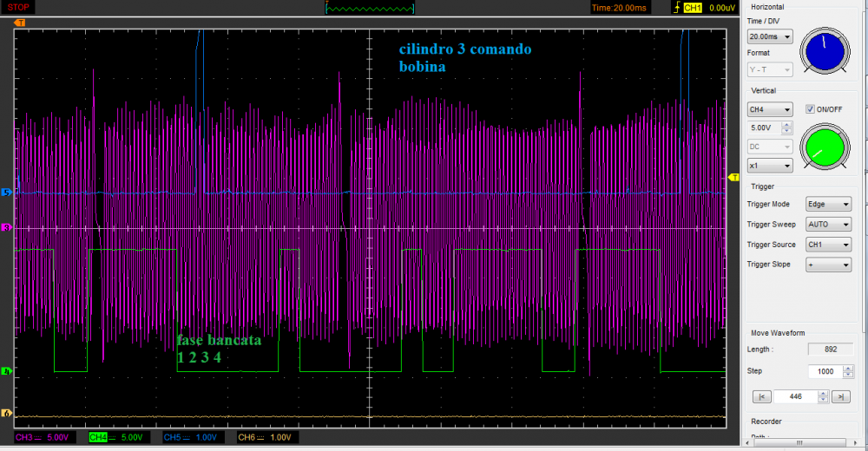This screenshot has width=868, height=451.
Task: Click the red STOP status button
Action: click(19, 7)
